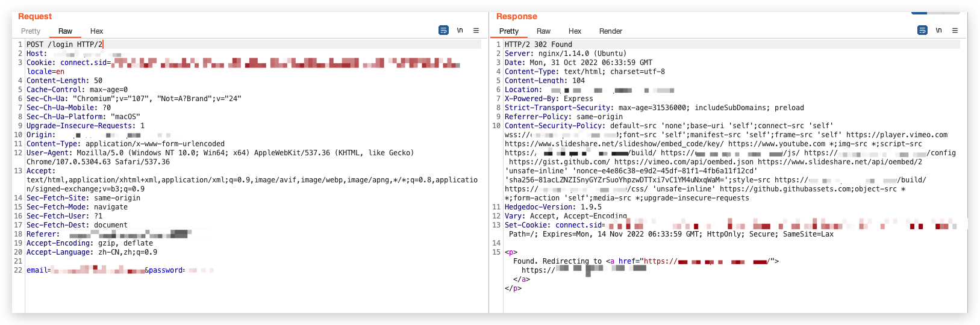Click the "application/x-www-form-urlencoded" Content-Type value

click(155, 144)
